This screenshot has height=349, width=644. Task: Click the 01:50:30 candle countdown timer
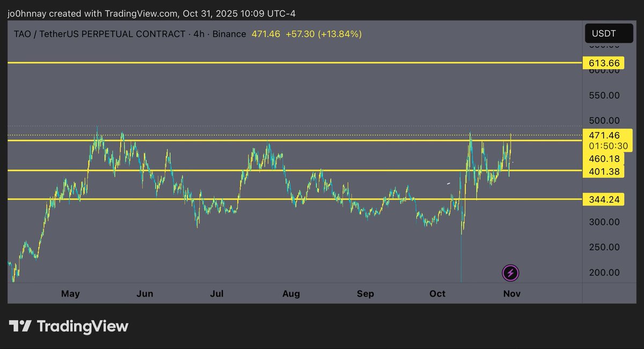pyautogui.click(x=607, y=146)
